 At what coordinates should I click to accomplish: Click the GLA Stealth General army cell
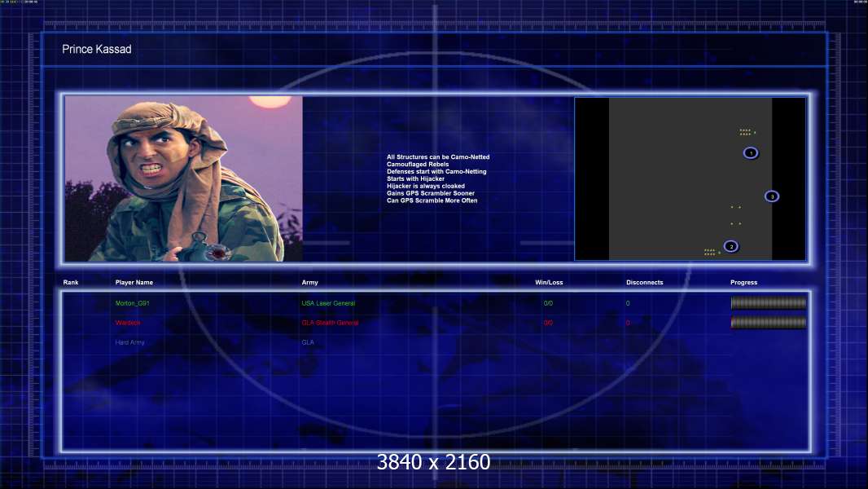(330, 323)
